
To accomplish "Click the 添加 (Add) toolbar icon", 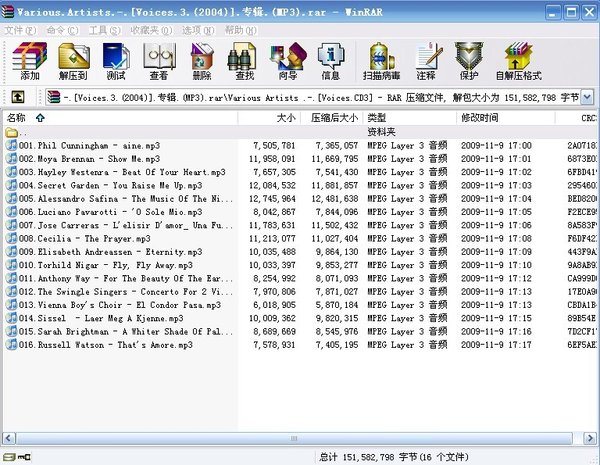I will [29, 61].
